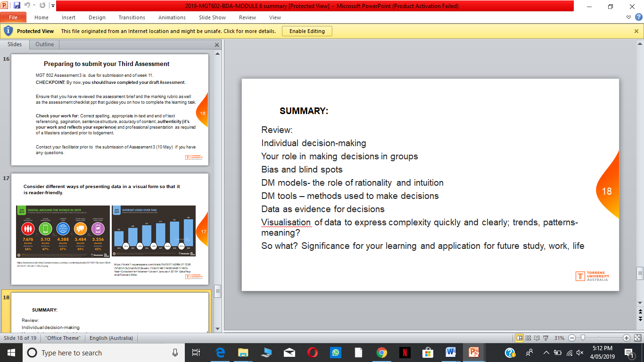Open the Mail app from the taskbar
The height and width of the screenshot is (362, 644).
(x=289, y=353)
